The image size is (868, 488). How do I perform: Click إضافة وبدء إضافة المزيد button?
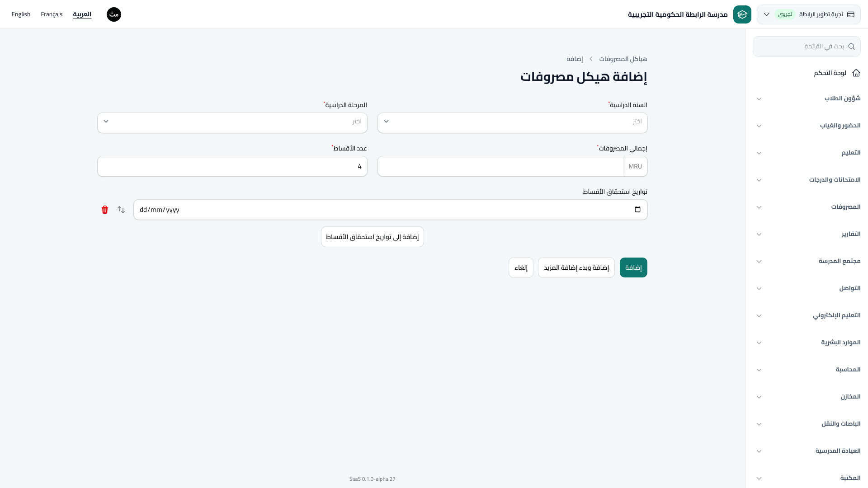(576, 267)
